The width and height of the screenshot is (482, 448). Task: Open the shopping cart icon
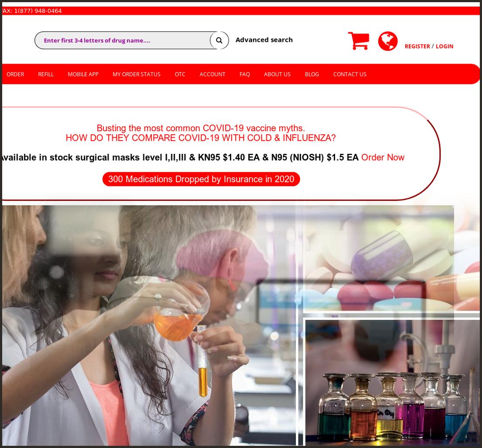point(358,41)
